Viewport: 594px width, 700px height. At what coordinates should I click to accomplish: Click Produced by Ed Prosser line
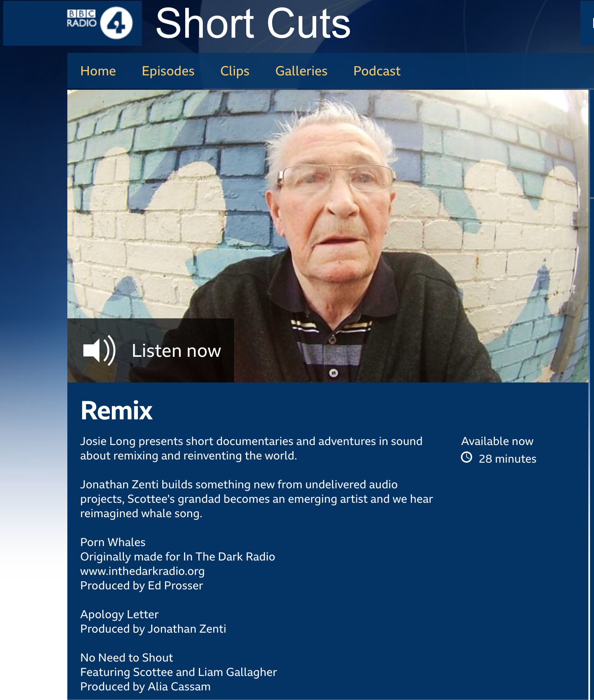point(142,586)
